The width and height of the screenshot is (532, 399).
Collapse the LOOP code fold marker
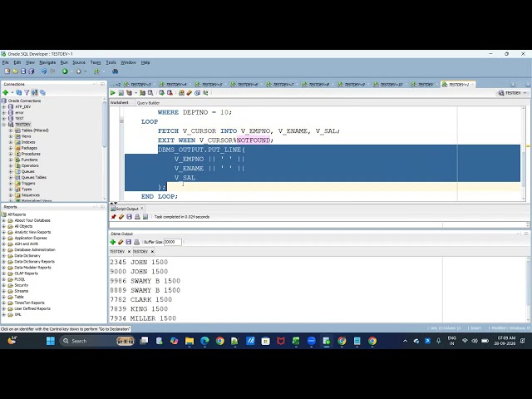(121, 121)
